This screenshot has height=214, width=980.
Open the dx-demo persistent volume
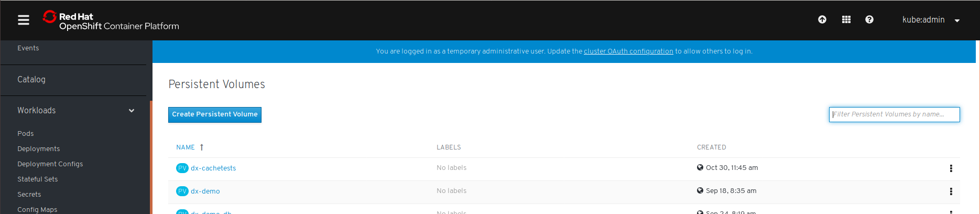tap(205, 191)
